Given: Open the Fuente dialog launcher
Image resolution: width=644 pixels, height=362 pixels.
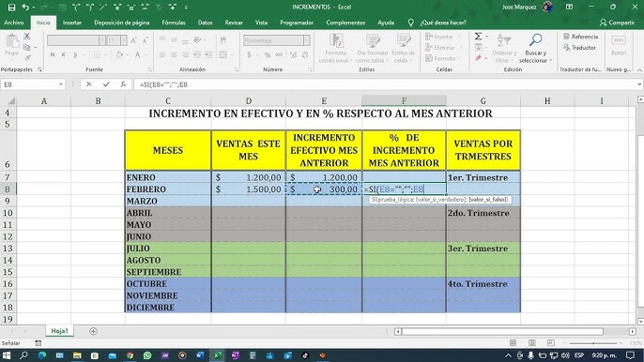Looking at the screenshot, I should tap(149, 69).
